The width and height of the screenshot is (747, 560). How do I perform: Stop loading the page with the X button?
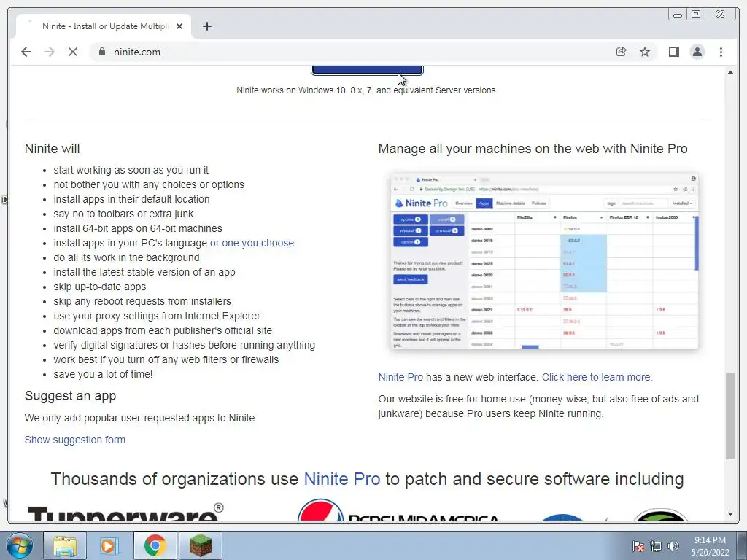(x=72, y=52)
